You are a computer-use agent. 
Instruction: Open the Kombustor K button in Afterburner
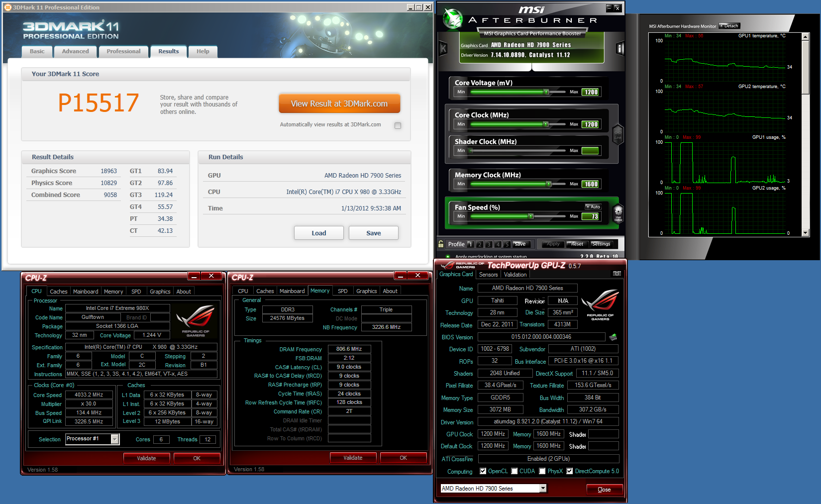443,48
